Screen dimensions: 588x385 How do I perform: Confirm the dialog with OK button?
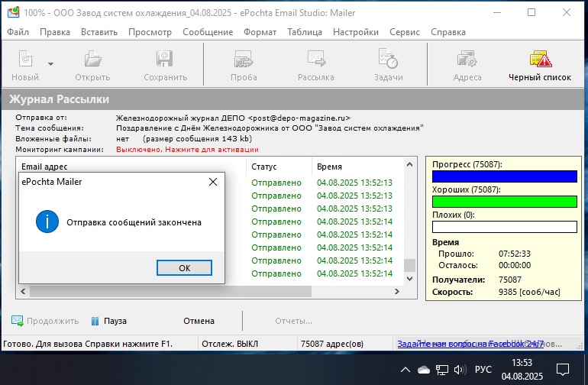click(x=184, y=268)
